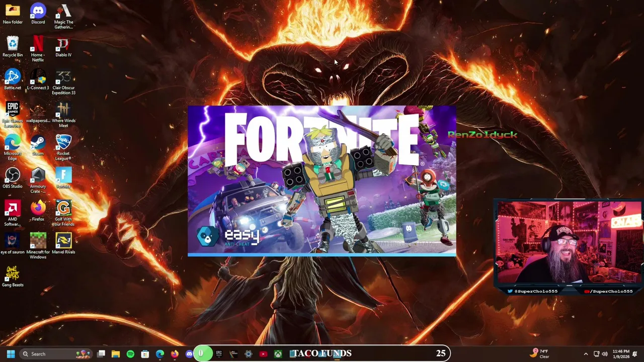Open AMD Software desktop icon
The image size is (644, 362).
(13, 214)
